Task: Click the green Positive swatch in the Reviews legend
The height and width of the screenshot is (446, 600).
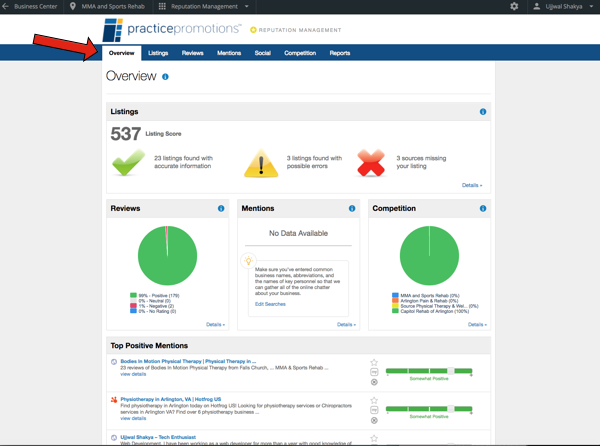Action: pyautogui.click(x=133, y=295)
